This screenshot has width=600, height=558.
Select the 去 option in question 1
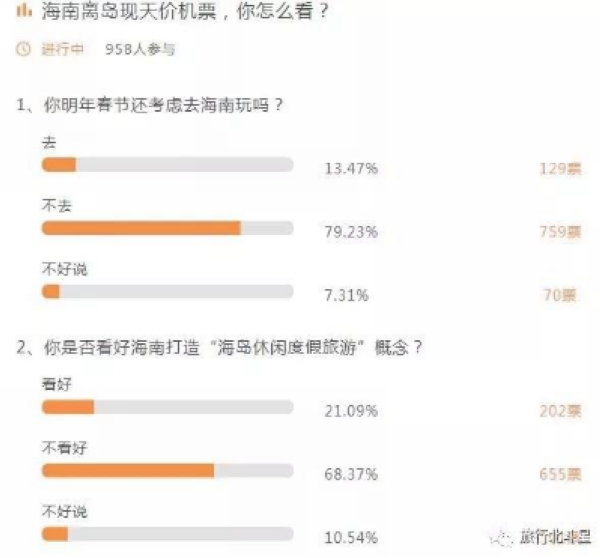[49, 143]
